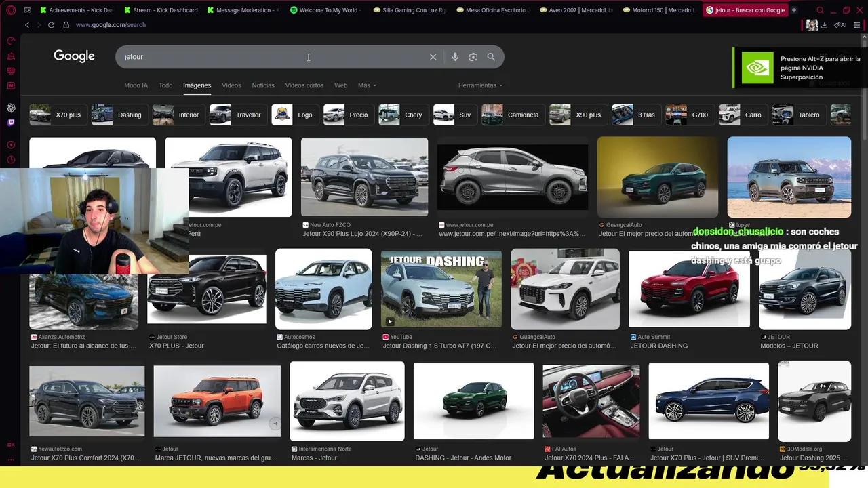Click the Google logo
The width and height of the screenshot is (868, 488).
[x=74, y=56]
